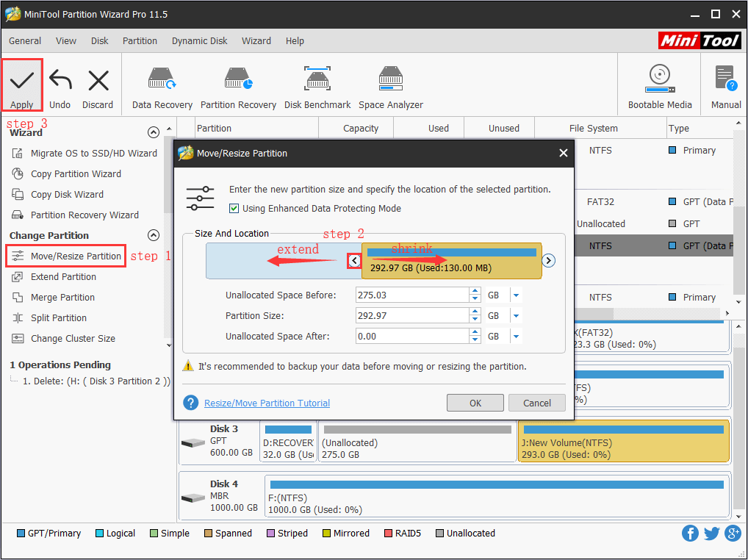Increase Unallocated Space After value
The height and width of the screenshot is (560, 748).
pos(475,332)
